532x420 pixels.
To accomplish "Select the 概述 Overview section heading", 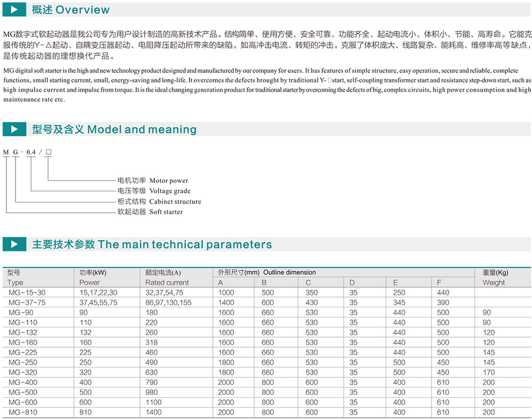I will tap(71, 10).
